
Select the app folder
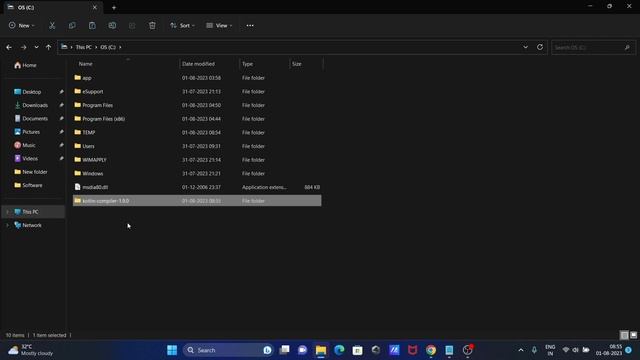pos(197,78)
